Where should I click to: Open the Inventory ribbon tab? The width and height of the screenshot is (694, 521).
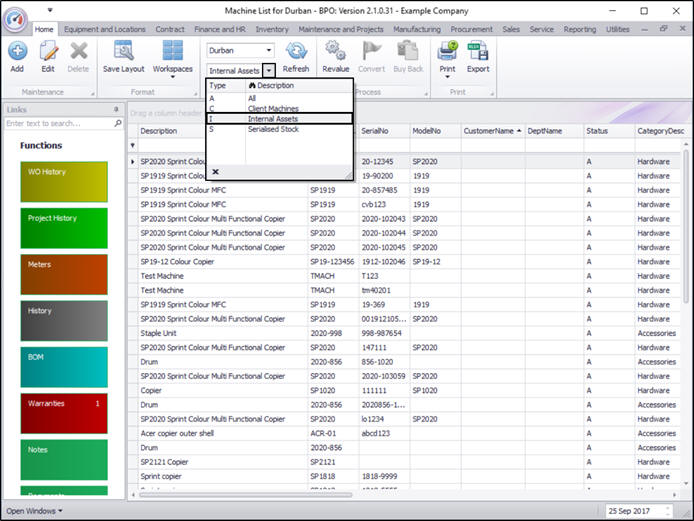click(x=272, y=29)
